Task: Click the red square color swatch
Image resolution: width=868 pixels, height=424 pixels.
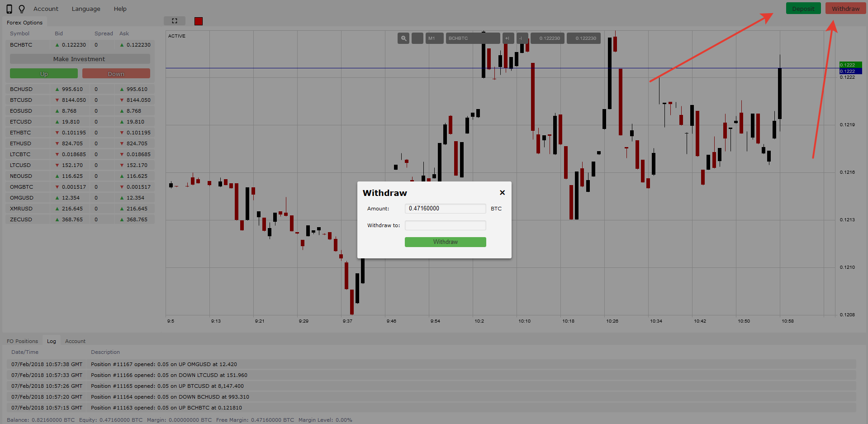Action: pos(199,21)
